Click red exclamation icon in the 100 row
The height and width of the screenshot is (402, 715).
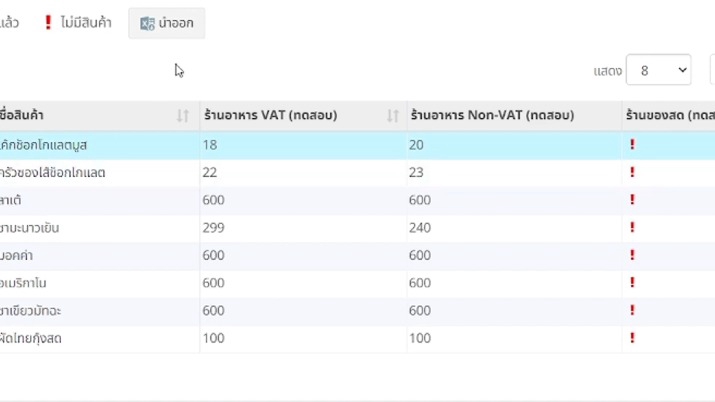click(x=632, y=339)
